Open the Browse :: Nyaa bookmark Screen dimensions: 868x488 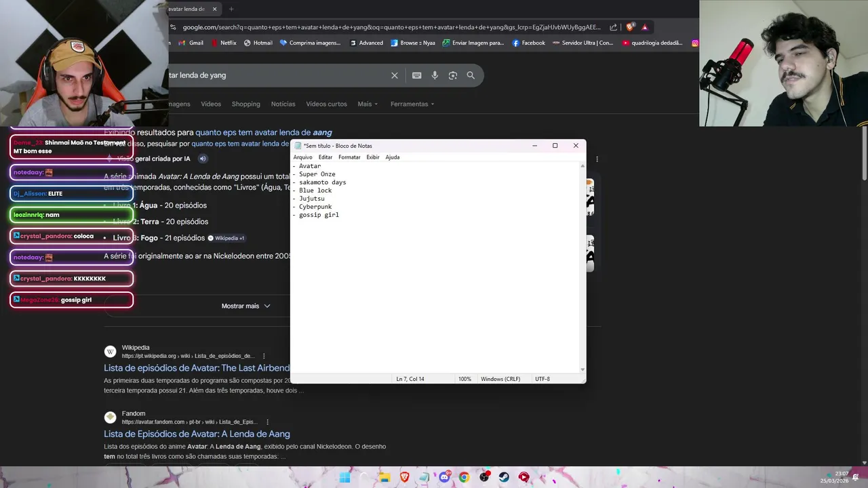(x=412, y=43)
